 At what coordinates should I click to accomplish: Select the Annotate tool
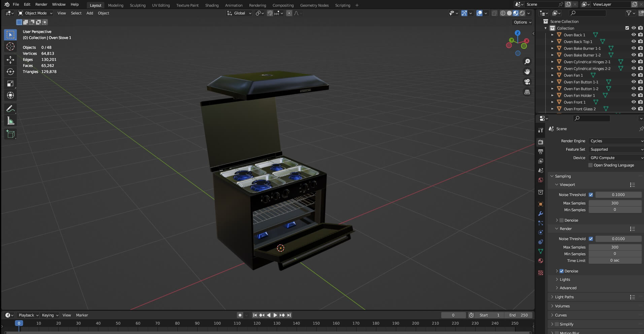(x=10, y=109)
